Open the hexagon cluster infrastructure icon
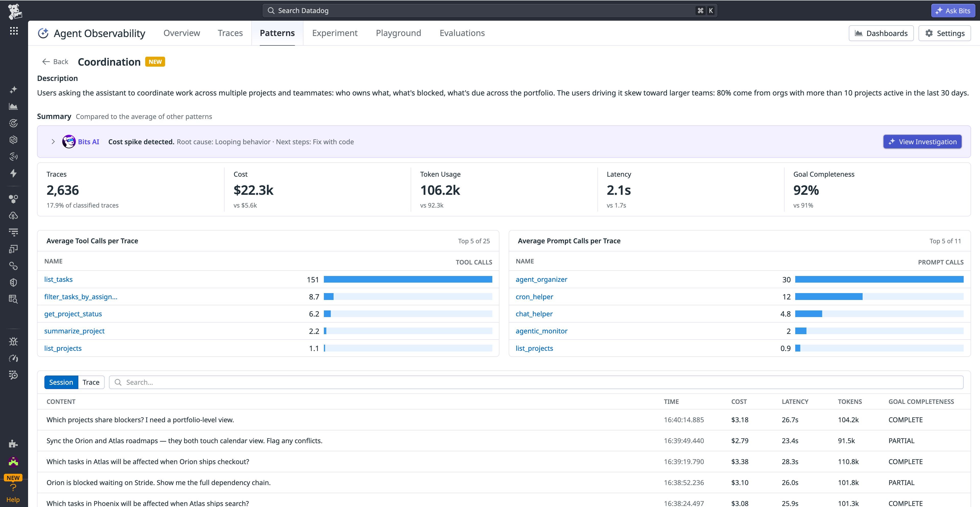 point(13,199)
